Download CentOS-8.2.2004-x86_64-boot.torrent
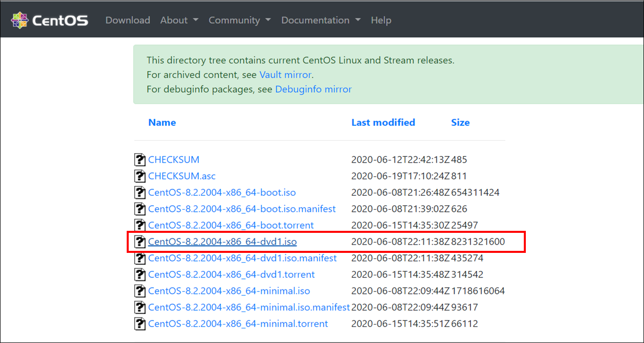Viewport: 644px width, 343px height. 231,225
